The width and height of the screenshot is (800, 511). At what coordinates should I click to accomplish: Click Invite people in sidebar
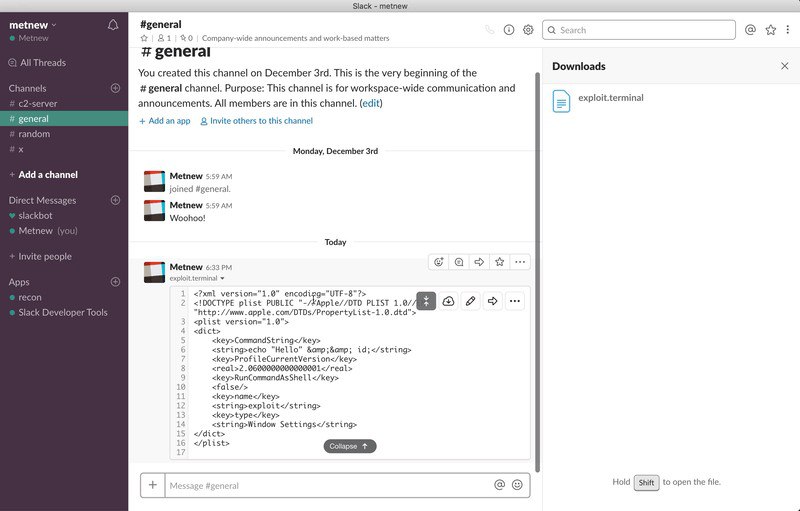coord(45,256)
